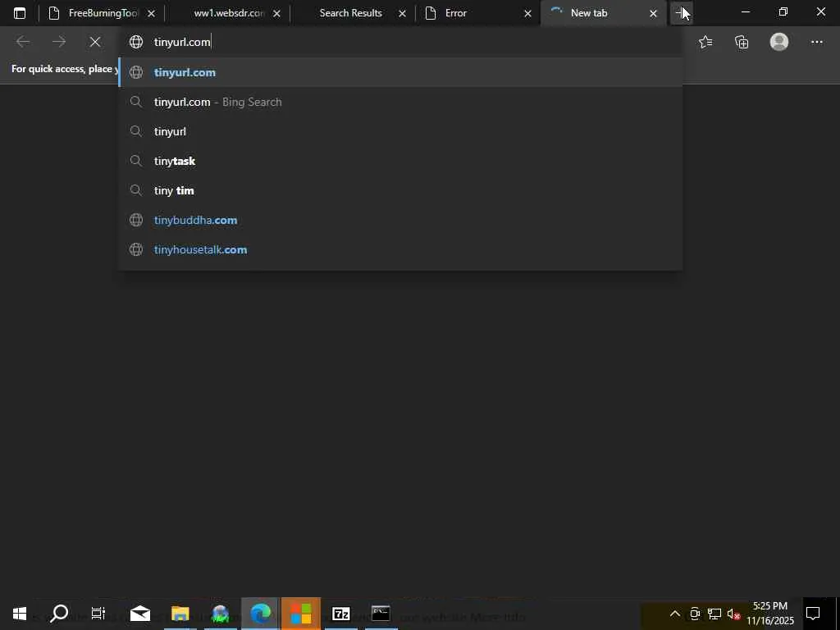
Task: Select the tinyurl.com site suggestion
Action: point(400,72)
